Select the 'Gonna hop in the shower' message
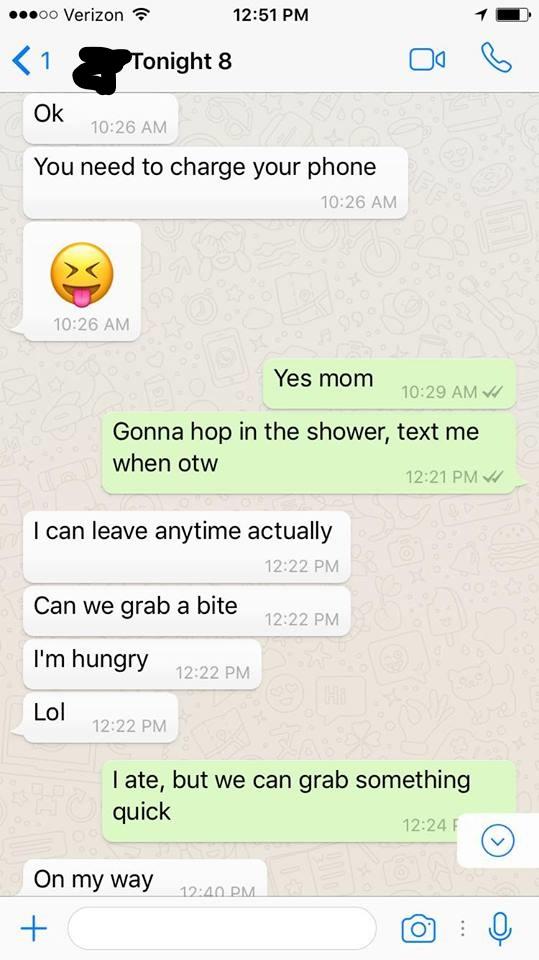This screenshot has height=960, width=539. (309, 452)
